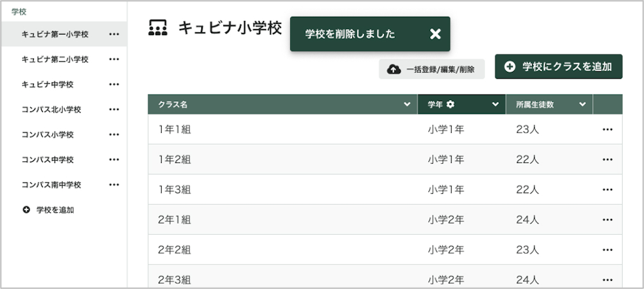The height and width of the screenshot is (289, 644).
Task: Select コンパス小学校 in the sidebar
Action: click(x=48, y=135)
